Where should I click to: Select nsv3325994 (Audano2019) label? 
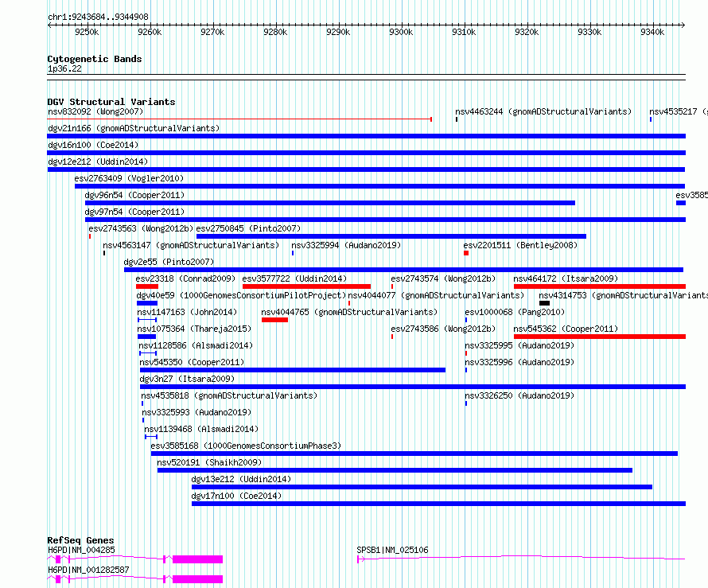346,245
